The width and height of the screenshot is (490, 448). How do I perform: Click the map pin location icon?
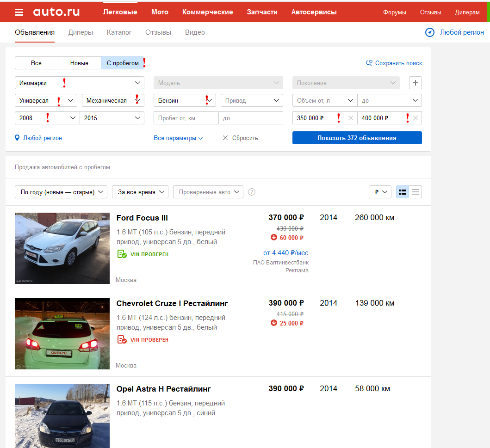pyautogui.click(x=17, y=138)
